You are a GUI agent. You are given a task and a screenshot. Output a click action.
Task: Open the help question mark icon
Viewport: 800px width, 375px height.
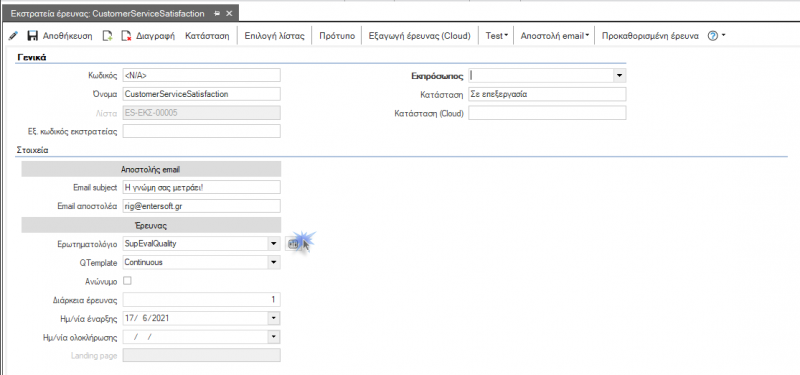point(713,36)
